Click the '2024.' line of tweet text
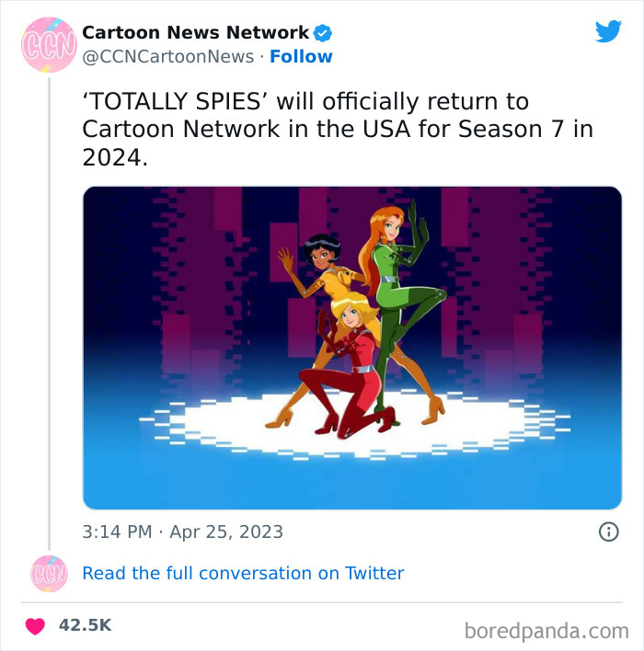The height and width of the screenshot is (651, 644). (x=115, y=158)
